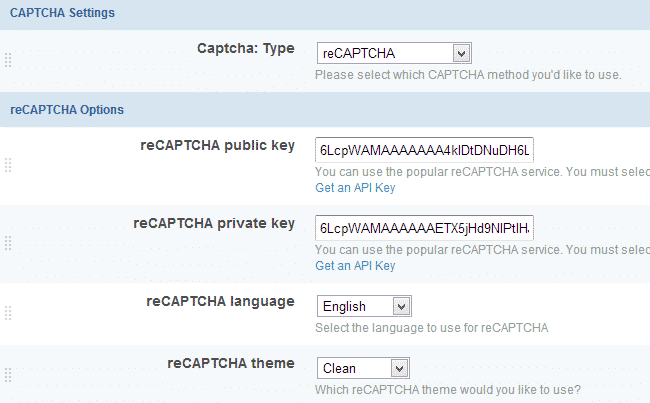Image resolution: width=650 pixels, height=403 pixels.
Task: Open the Captcha Type dropdown
Action: (393, 53)
